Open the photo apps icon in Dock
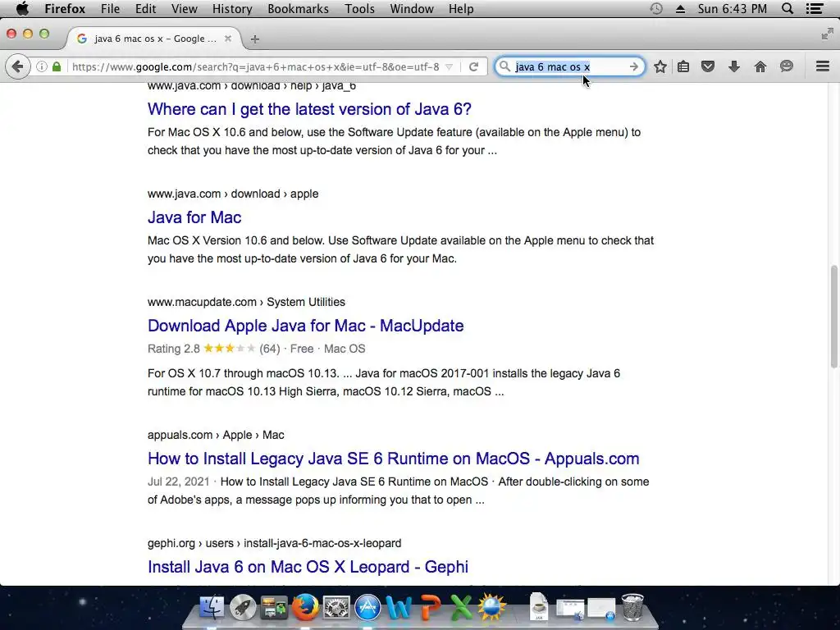 [274, 608]
